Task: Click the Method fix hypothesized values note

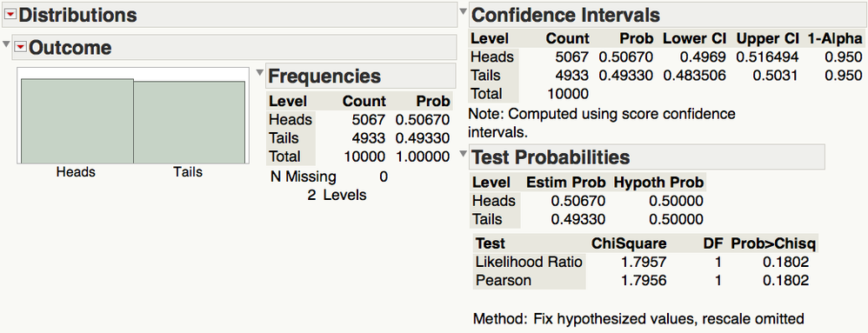Action: 638,319
